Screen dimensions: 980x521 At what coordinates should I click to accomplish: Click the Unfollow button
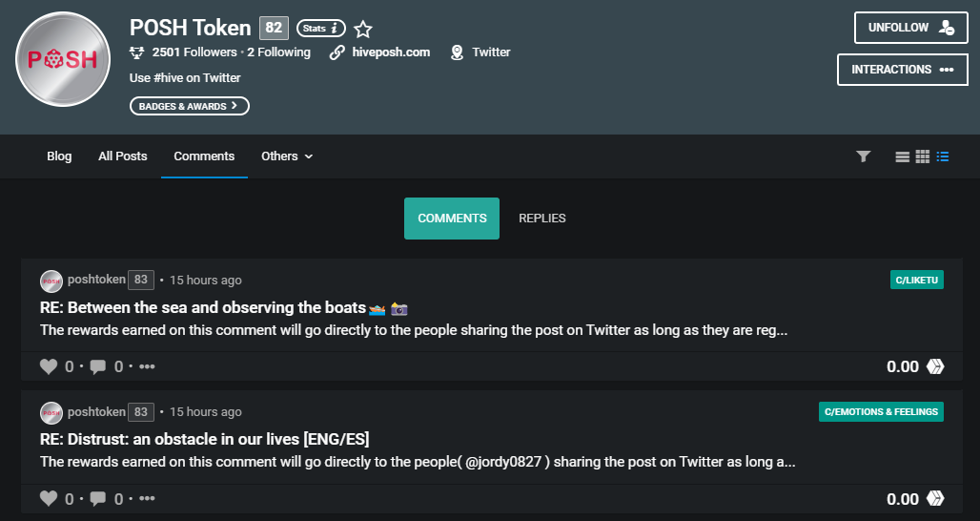[x=911, y=28]
